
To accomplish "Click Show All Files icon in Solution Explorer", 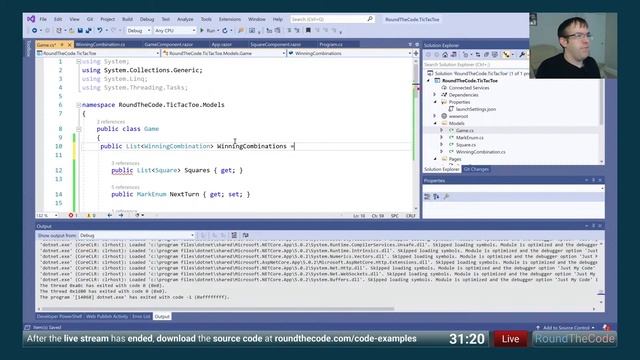I will pyautogui.click(x=495, y=55).
